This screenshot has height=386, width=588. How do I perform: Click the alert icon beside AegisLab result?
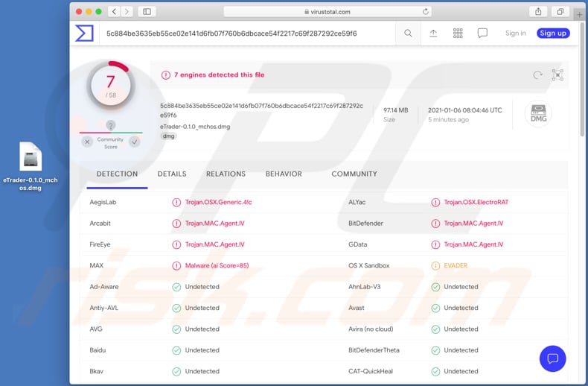[176, 203]
